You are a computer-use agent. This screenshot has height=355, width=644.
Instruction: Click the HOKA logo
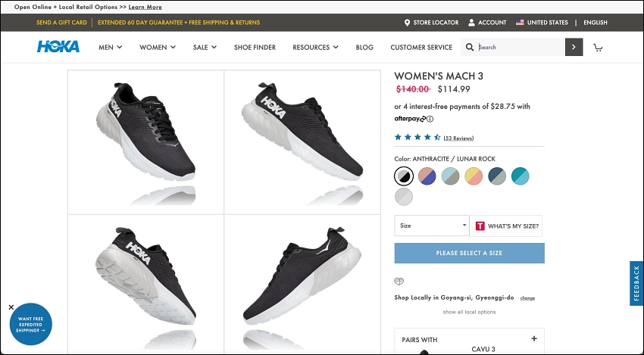(58, 47)
